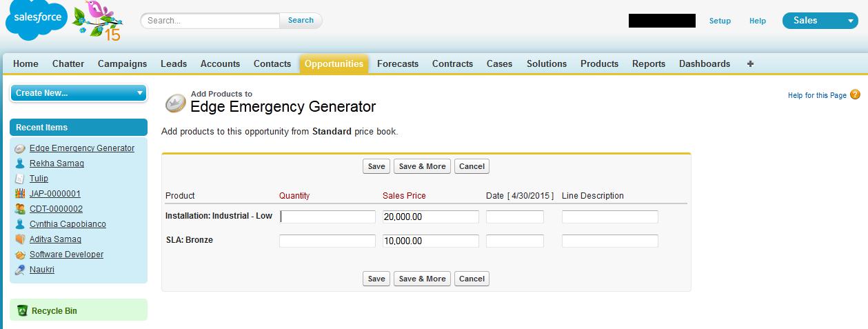Open the Forecasts tab

click(398, 63)
